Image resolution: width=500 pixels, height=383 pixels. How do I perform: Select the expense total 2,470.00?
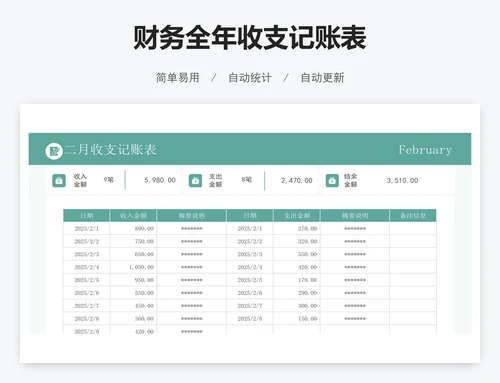point(297,180)
